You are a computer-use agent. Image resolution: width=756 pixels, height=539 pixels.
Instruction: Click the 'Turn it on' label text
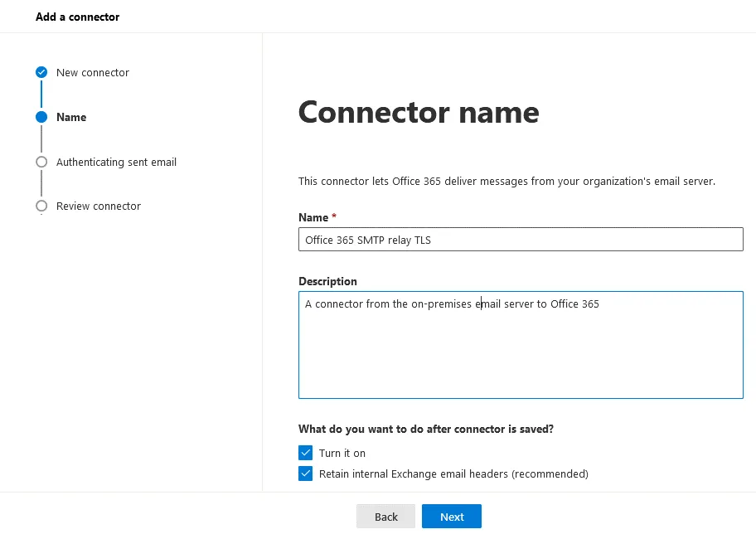(342, 454)
